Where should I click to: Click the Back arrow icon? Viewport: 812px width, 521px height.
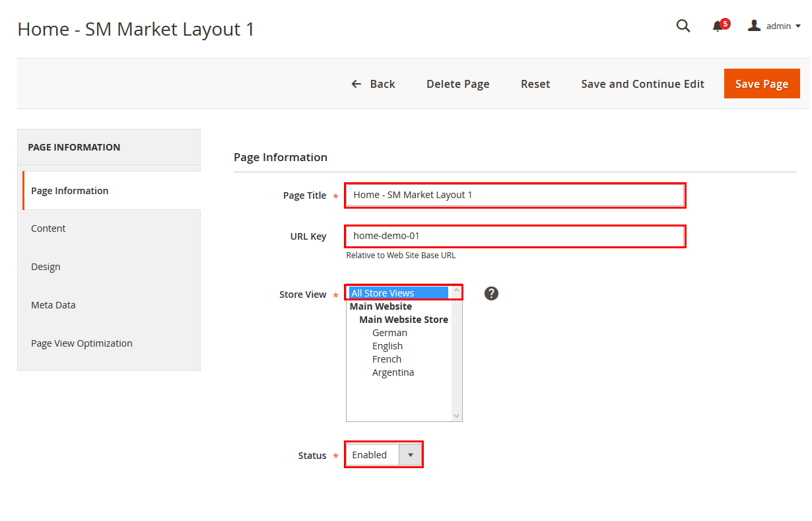pos(356,84)
